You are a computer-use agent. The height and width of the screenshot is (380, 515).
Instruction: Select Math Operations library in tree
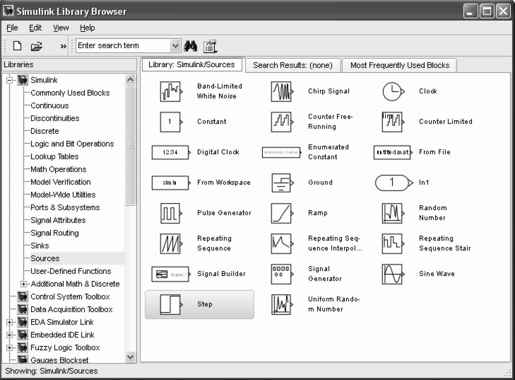coord(58,169)
